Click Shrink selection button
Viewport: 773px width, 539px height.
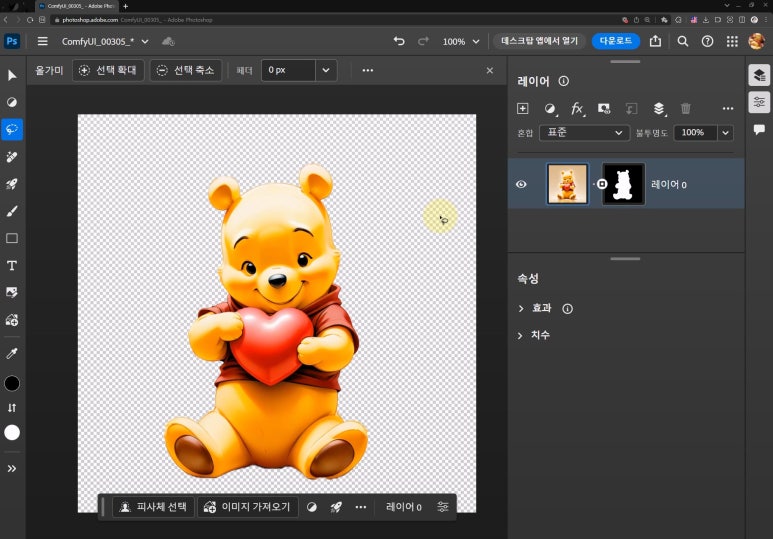pos(185,71)
